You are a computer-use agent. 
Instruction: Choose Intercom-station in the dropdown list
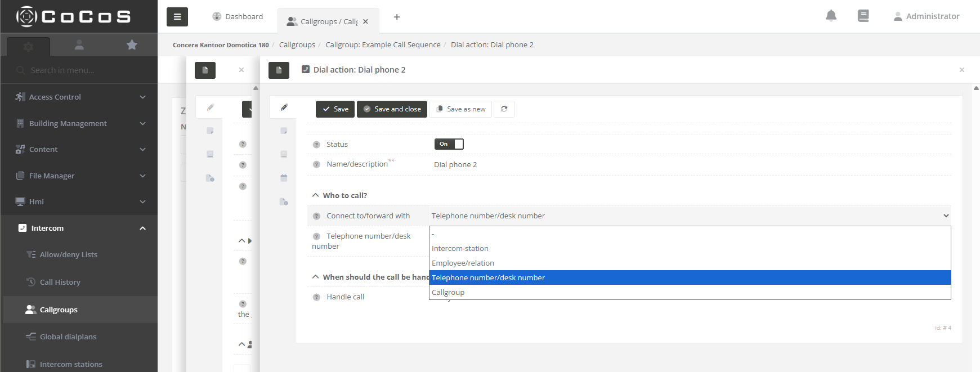pos(460,249)
